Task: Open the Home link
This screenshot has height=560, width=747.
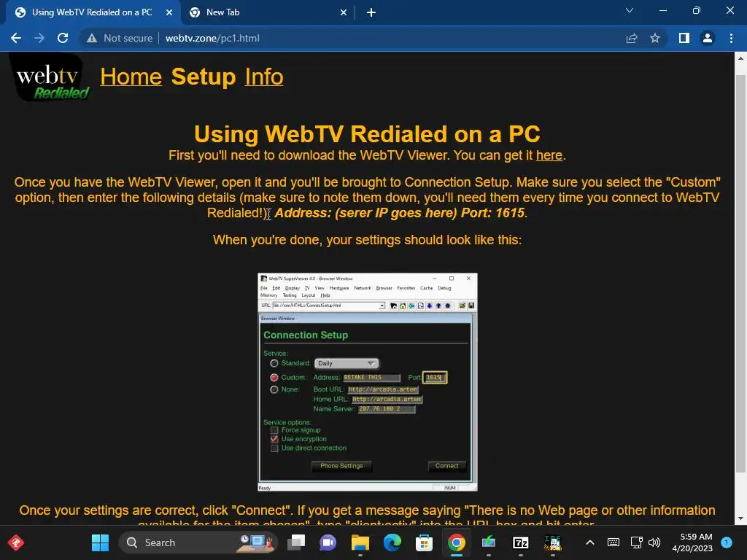Action: 131,77
